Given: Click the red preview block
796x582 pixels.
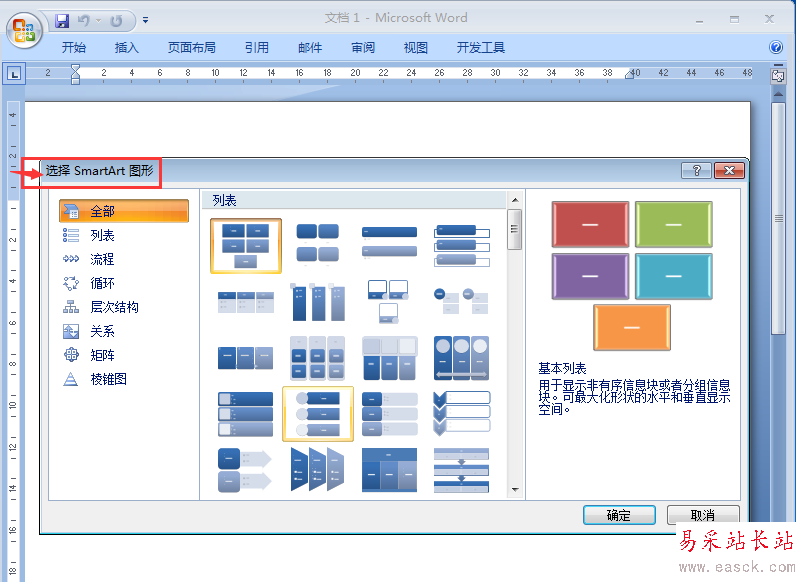Looking at the screenshot, I should [x=590, y=224].
